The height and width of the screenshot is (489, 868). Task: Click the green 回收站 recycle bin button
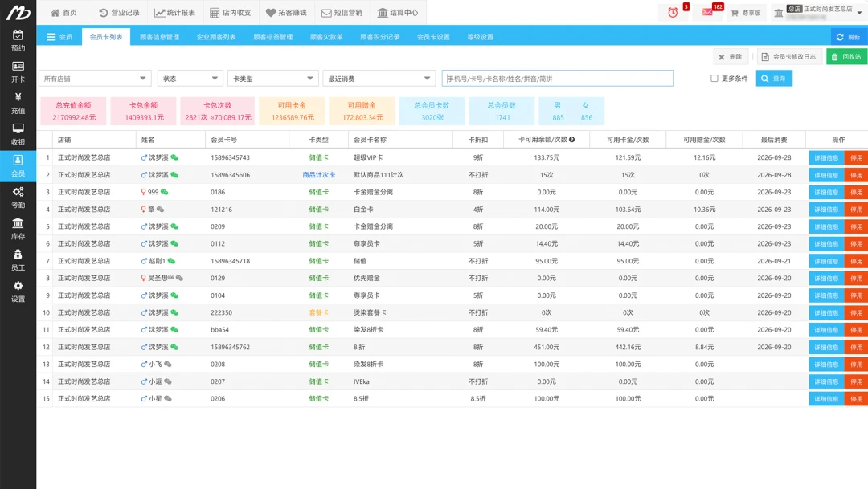(846, 56)
